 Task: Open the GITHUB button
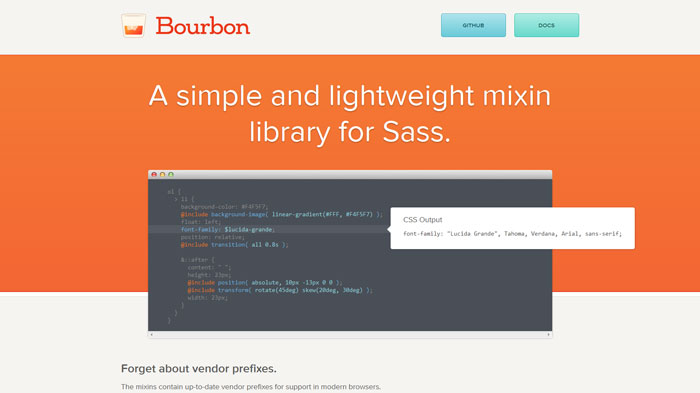473,25
